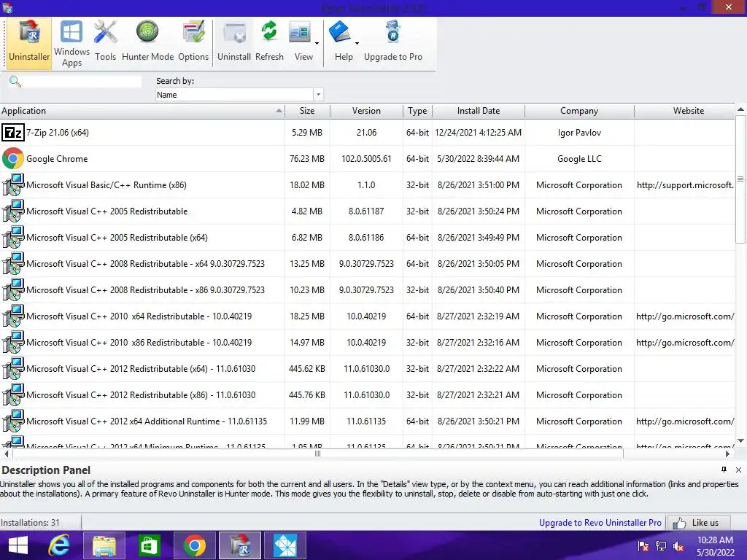The height and width of the screenshot is (560, 747).
Task: Select the 7-Zip 21.06 icon
Action: (13, 133)
